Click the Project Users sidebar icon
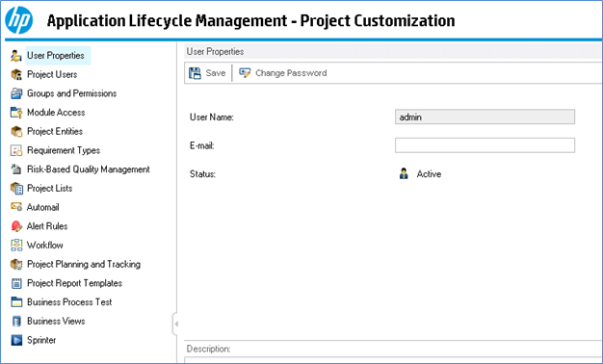 (16, 74)
